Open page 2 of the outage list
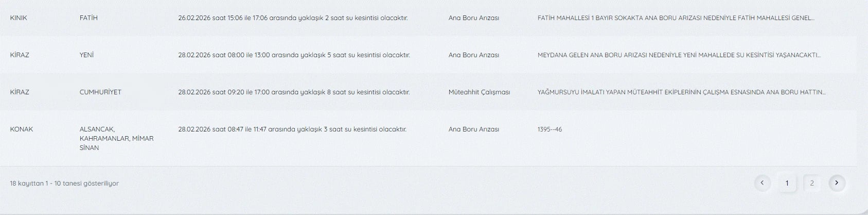 (x=812, y=183)
